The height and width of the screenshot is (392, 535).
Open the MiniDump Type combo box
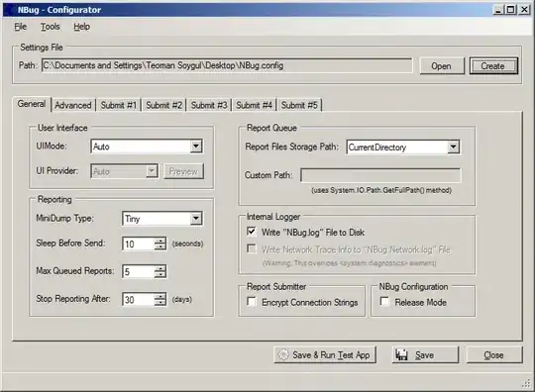(x=196, y=218)
